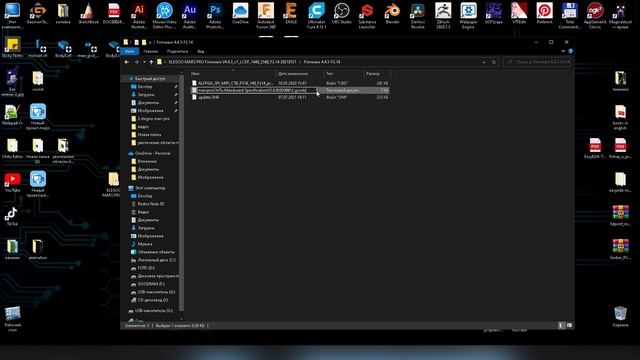The width and height of the screenshot is (640, 360).
Task: Open the Файл tab in Explorer
Action: point(130,51)
